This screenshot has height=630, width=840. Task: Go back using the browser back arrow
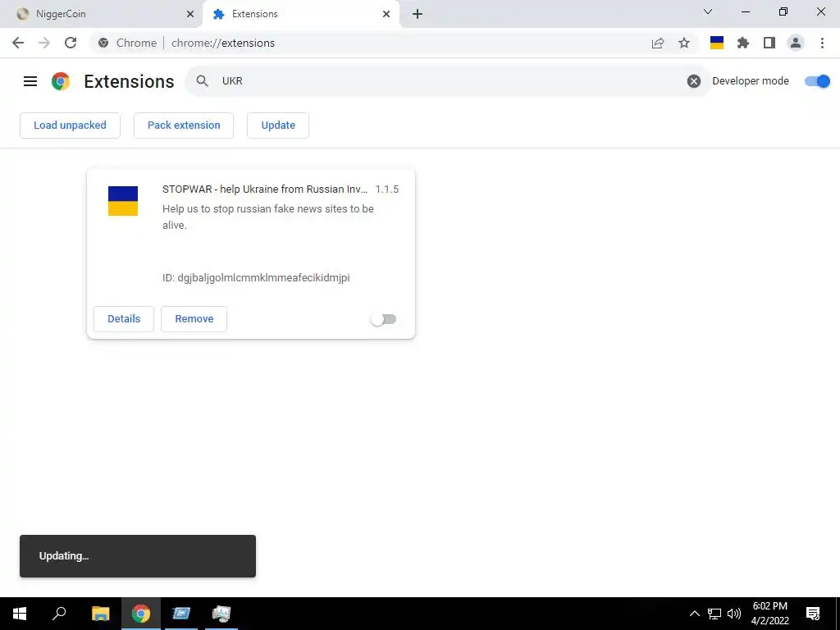[x=18, y=43]
